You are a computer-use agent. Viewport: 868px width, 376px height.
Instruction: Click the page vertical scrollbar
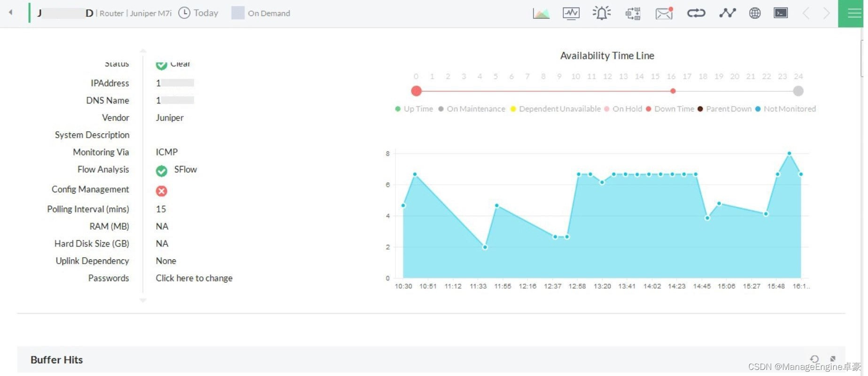(862, 59)
